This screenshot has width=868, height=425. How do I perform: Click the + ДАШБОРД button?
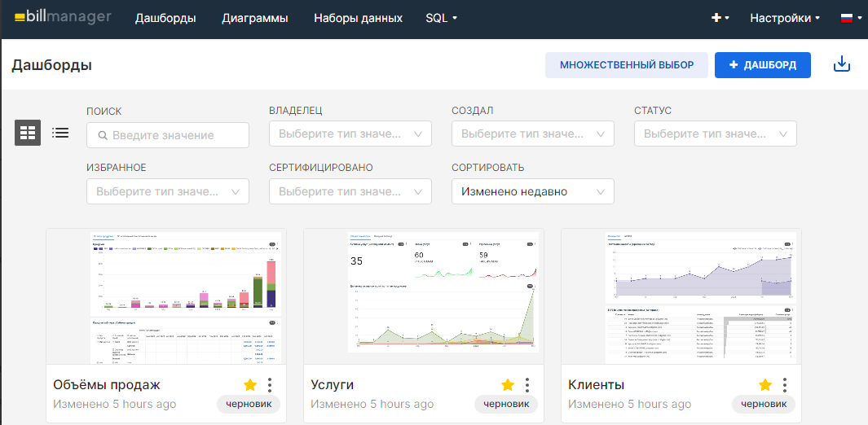763,65
